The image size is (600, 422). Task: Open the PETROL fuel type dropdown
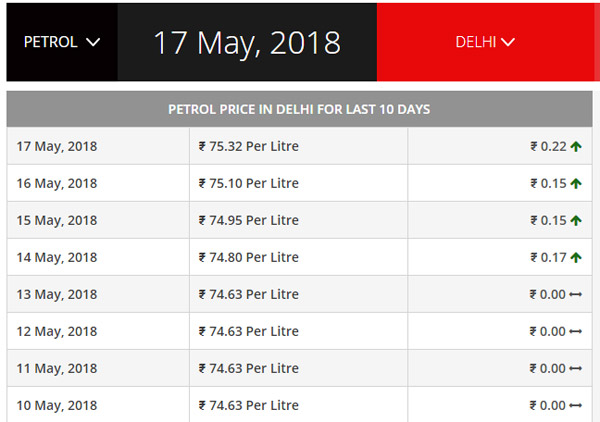tap(62, 42)
